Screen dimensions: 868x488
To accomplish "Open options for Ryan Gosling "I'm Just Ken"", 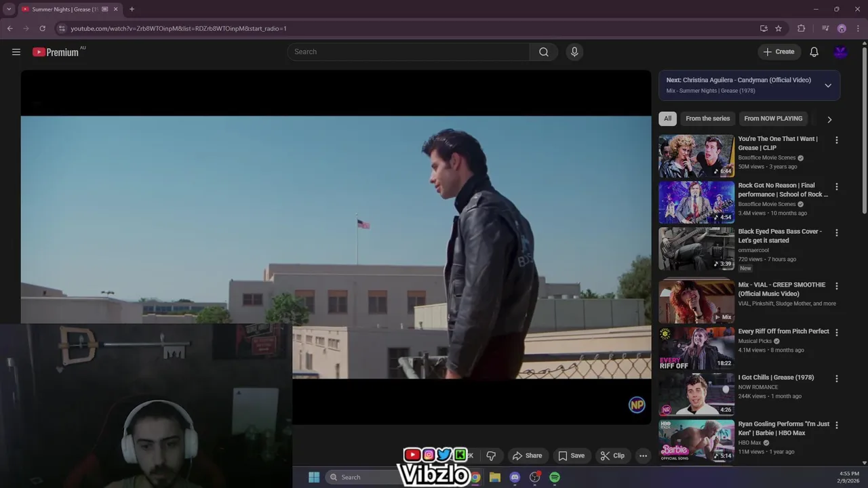I will 836,425.
